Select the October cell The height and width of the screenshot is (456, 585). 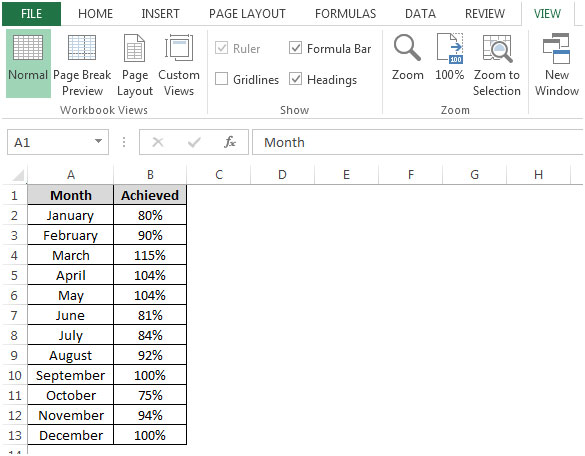(x=71, y=395)
